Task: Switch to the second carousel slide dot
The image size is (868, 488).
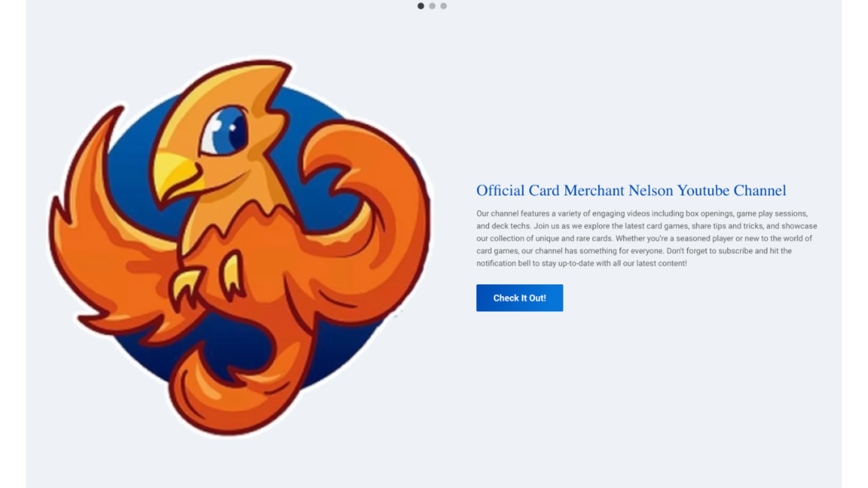Action: coord(432,6)
